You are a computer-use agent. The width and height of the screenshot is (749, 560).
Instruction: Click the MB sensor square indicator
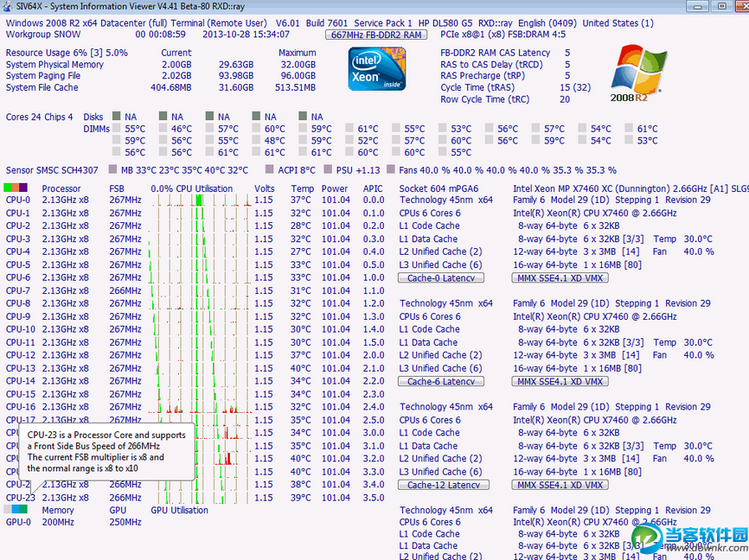coord(112,170)
